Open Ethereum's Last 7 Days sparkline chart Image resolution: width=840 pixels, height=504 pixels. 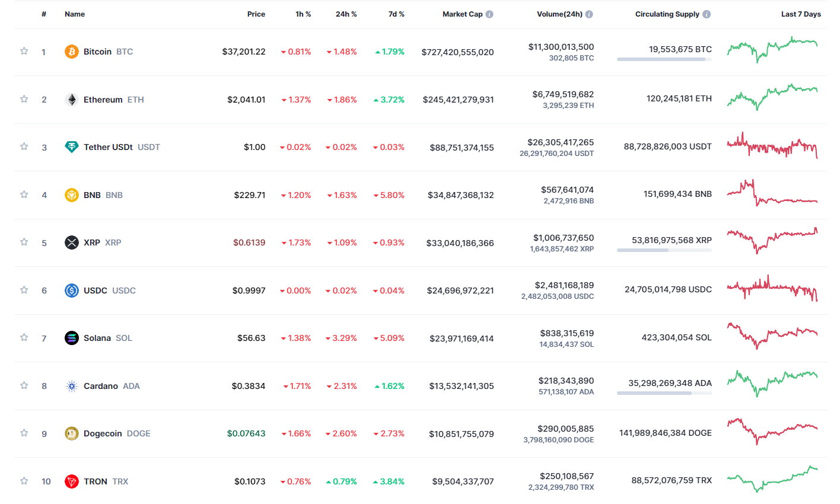point(772,97)
